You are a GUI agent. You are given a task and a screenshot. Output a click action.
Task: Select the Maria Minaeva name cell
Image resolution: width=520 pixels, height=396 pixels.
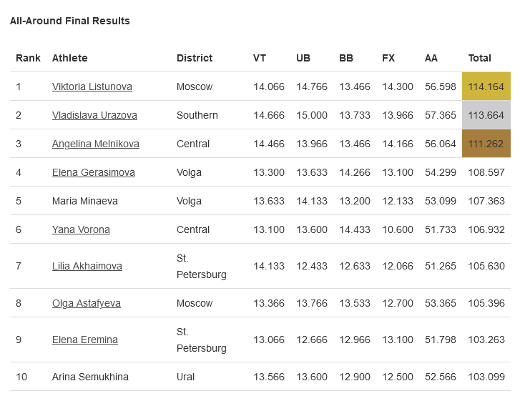(x=85, y=201)
